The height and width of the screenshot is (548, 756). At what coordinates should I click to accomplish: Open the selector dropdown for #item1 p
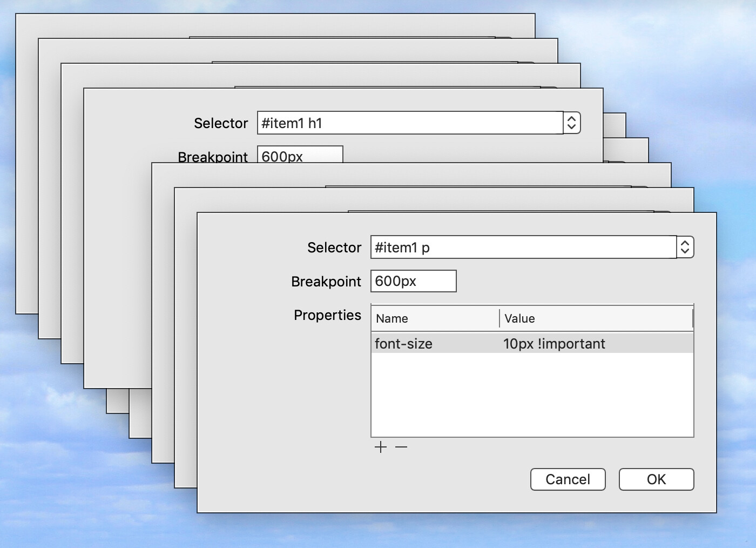[x=685, y=248]
